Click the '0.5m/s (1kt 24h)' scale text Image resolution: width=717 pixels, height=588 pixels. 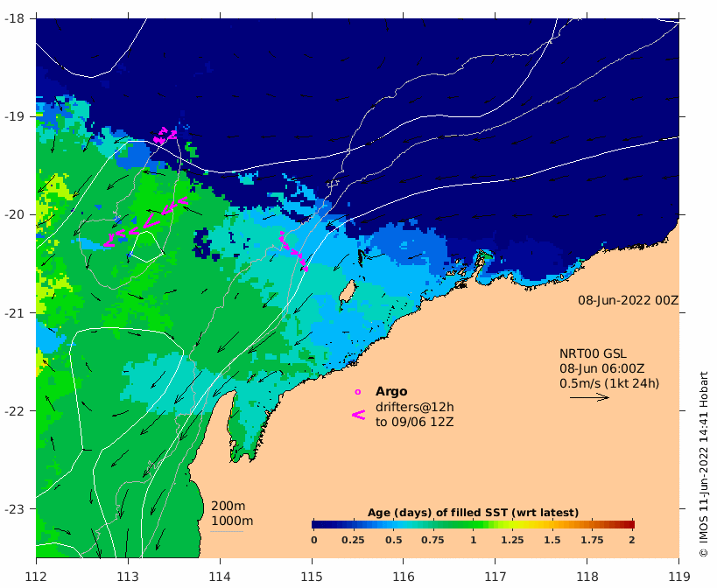(609, 383)
